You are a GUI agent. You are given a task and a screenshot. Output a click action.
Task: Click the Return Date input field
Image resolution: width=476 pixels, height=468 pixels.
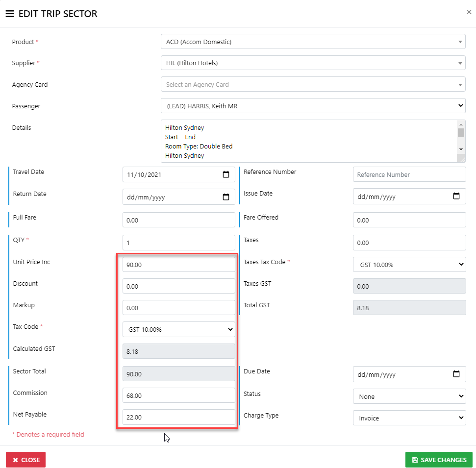click(179, 197)
